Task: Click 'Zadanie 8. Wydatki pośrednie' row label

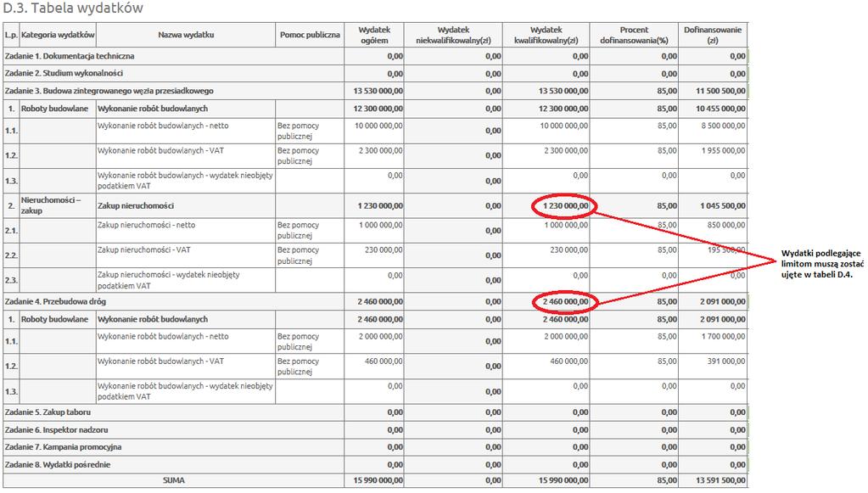Action: [x=58, y=465]
